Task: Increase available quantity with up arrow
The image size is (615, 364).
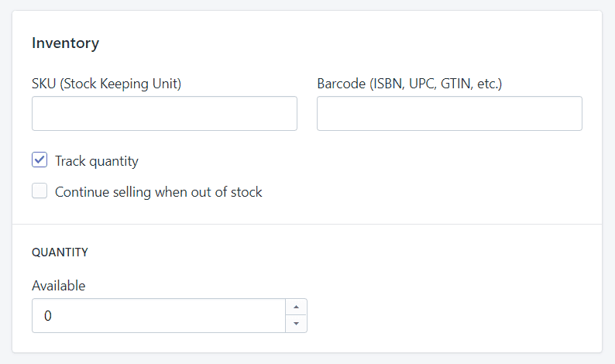Action: pos(296,307)
